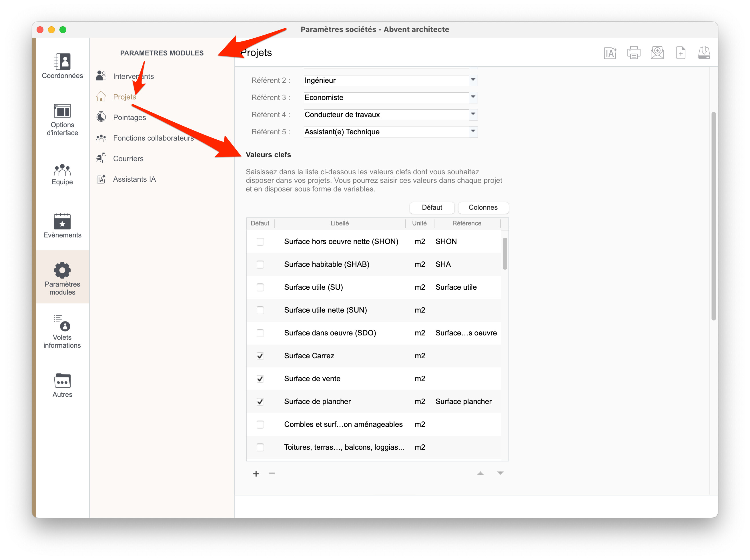
Task: Open the Equipe section
Action: (62, 175)
